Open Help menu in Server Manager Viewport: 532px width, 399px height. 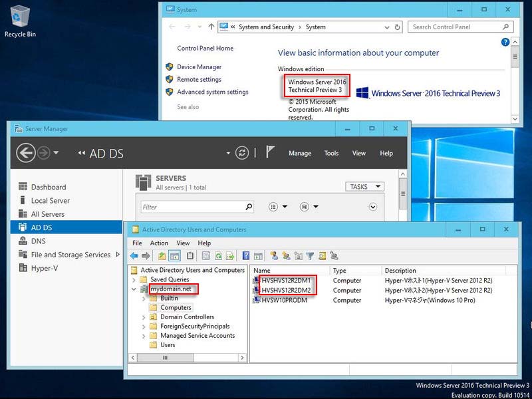click(x=386, y=153)
